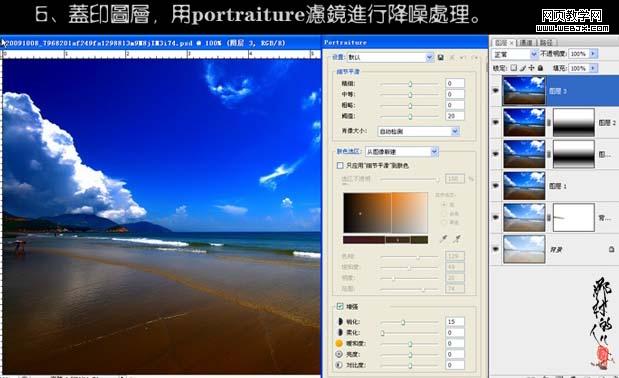Image resolution: width=619 pixels, height=378 pixels.
Task: Adjust the Sharpness slider set to 15
Action: click(x=403, y=322)
